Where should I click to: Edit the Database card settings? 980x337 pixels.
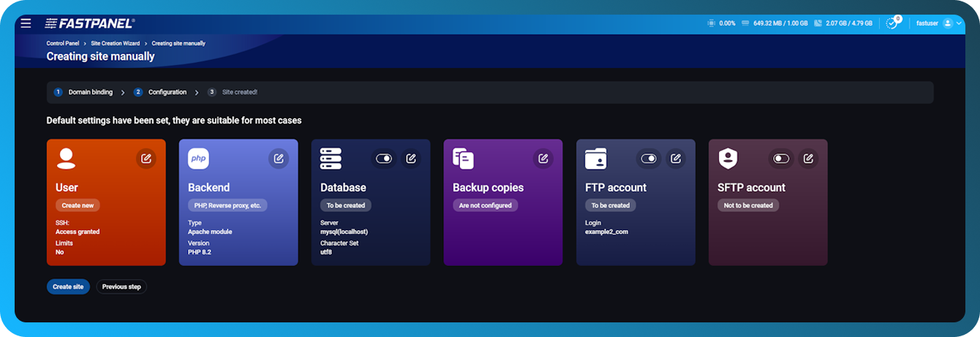click(411, 159)
